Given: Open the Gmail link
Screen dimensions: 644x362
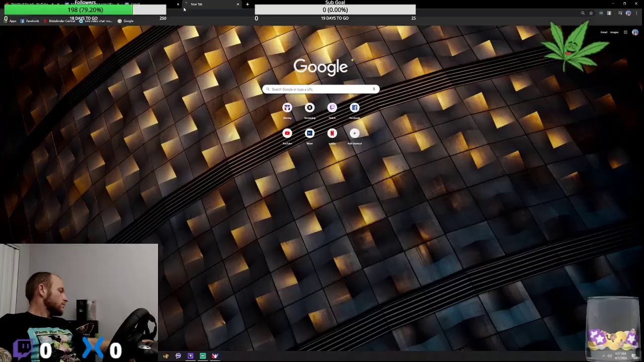Looking at the screenshot, I should tap(604, 32).
